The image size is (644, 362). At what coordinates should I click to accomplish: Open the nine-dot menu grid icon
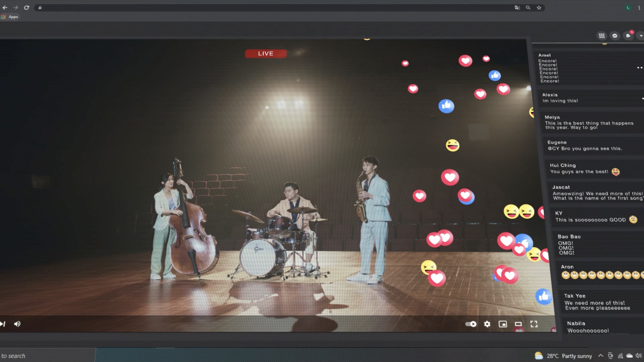(x=602, y=36)
